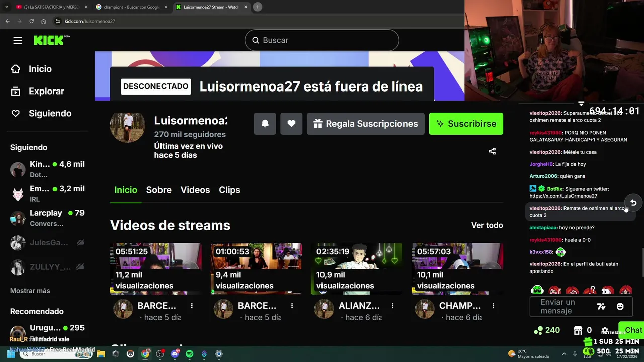Select the Inicio channel tab
This screenshot has height=362, width=644.
pyautogui.click(x=126, y=190)
